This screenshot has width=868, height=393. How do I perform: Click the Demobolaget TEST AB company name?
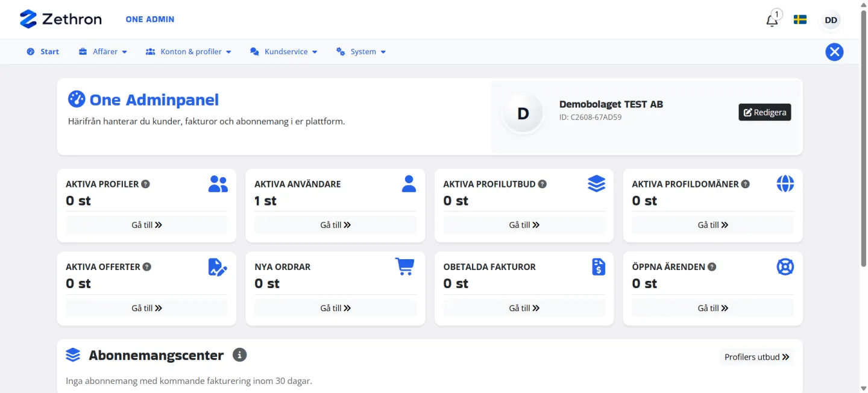tap(611, 104)
